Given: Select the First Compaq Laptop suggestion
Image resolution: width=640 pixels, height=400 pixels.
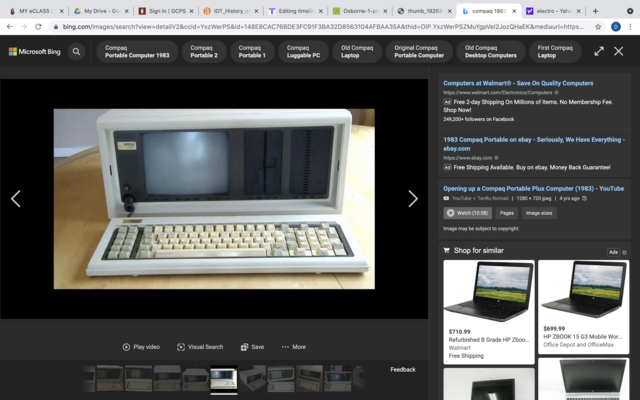Looking at the screenshot, I should coord(555,51).
